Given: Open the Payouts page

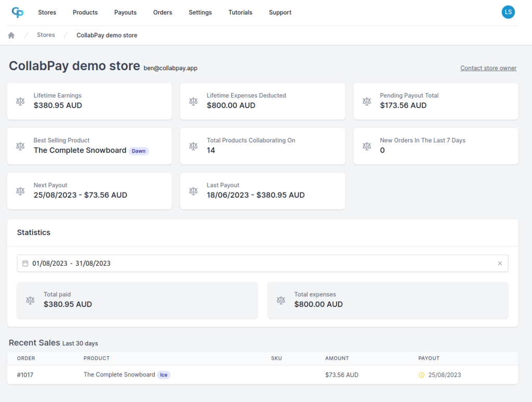Looking at the screenshot, I should pos(125,12).
